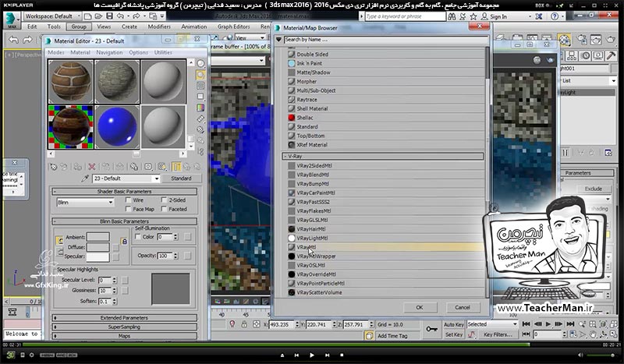The height and width of the screenshot is (364, 624).
Task: Click the Specular color swatch
Action: point(98,257)
